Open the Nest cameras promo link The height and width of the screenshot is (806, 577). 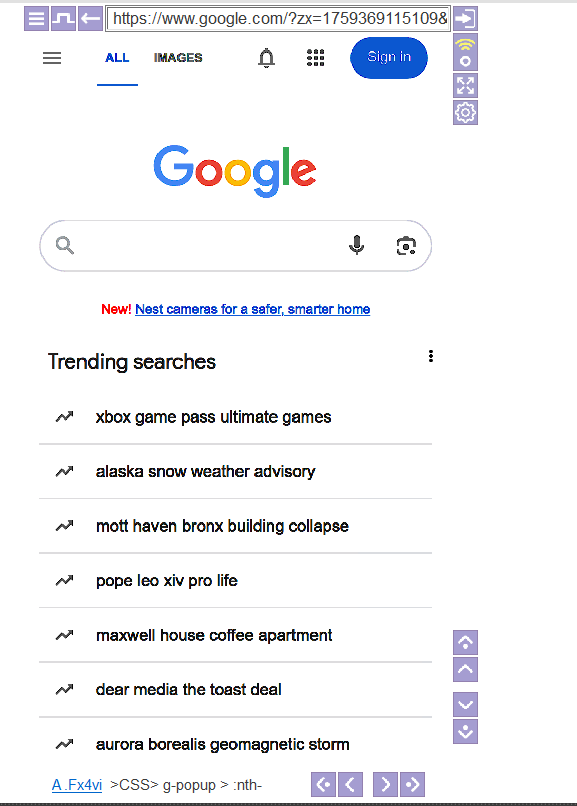(252, 309)
